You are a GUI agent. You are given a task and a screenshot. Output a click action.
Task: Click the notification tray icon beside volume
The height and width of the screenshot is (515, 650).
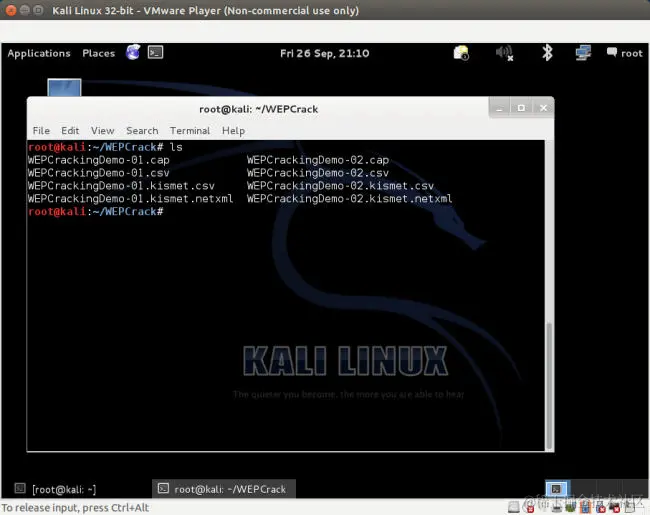pos(461,53)
